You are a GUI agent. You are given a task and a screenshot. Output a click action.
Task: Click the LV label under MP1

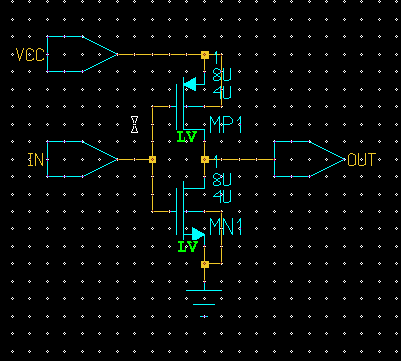tap(187, 137)
